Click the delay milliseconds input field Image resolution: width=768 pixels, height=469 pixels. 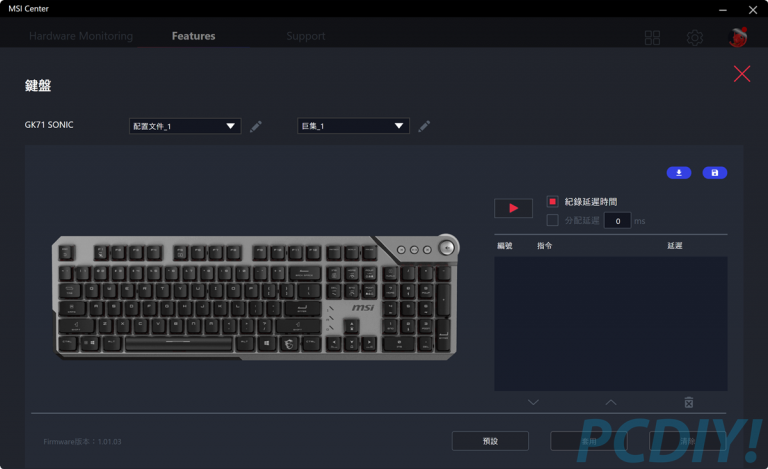point(618,221)
